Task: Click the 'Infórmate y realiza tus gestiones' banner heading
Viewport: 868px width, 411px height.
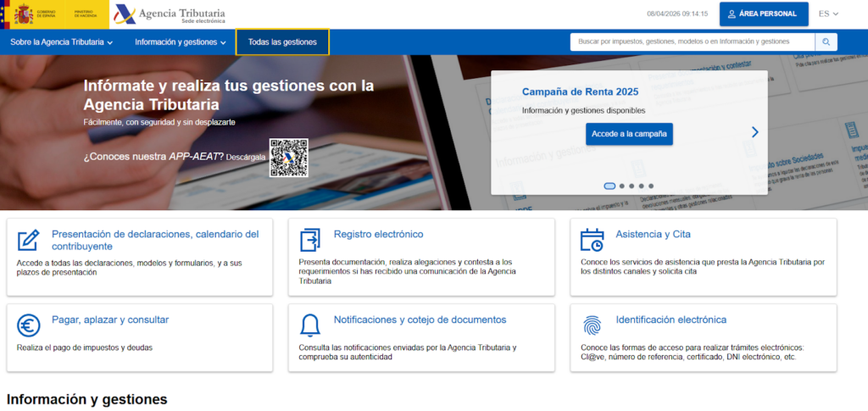Action: tap(229, 95)
